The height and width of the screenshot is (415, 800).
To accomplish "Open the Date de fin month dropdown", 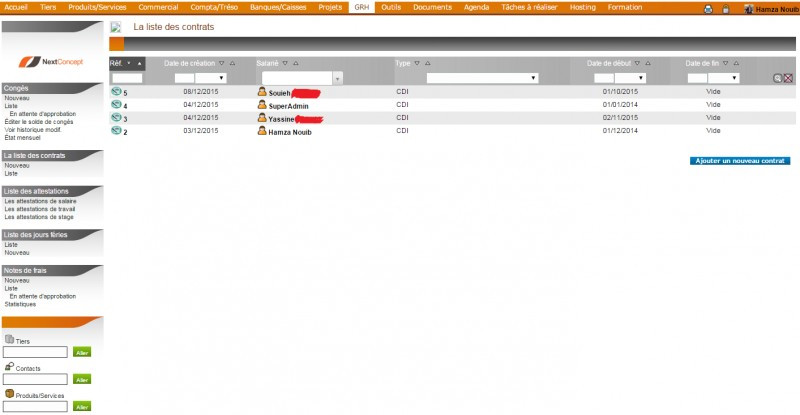I will (x=723, y=78).
